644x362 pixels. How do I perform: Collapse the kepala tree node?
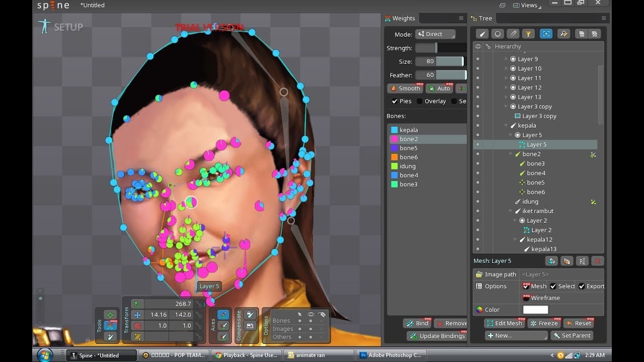[505, 125]
